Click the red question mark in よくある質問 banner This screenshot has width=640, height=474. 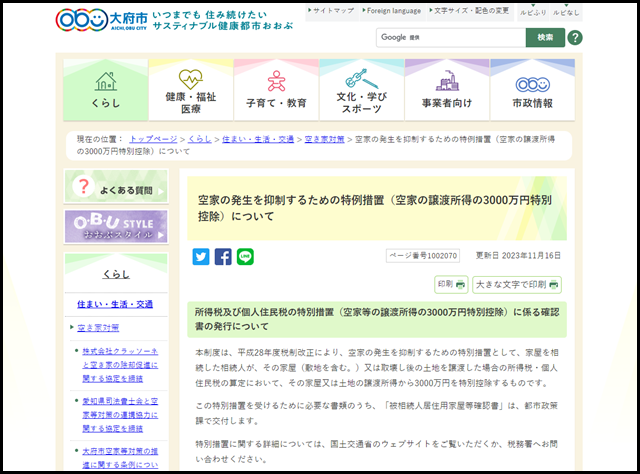click(x=84, y=186)
